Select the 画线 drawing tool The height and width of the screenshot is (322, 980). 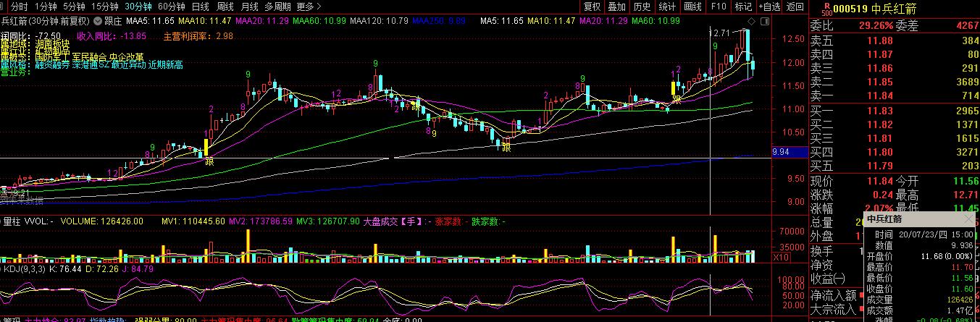pos(693,7)
